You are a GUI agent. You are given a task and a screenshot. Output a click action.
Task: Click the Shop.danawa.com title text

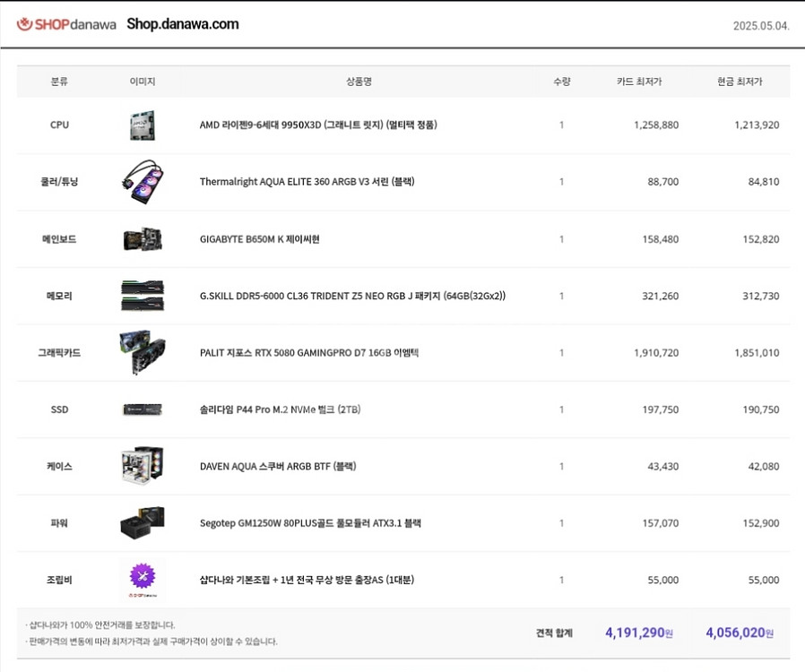pos(183,24)
